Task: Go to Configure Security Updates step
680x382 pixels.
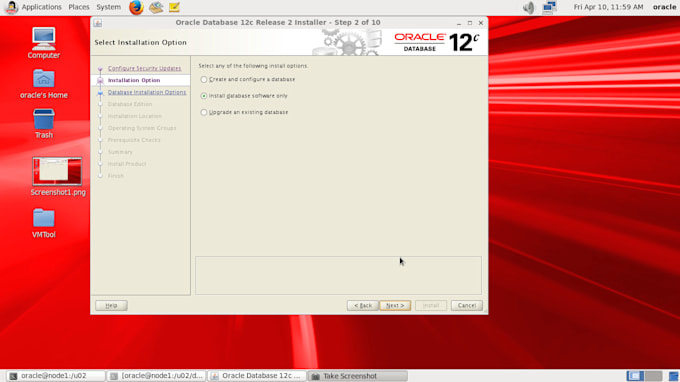Action: click(x=144, y=68)
